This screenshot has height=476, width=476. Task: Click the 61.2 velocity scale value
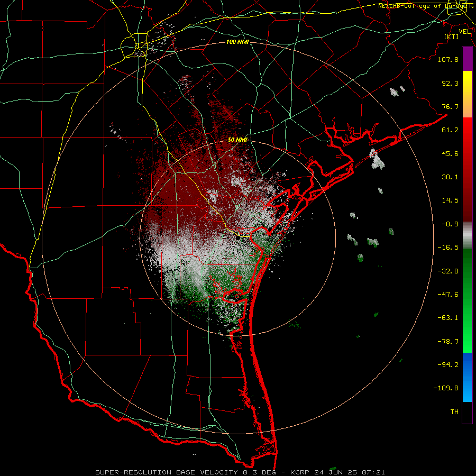(450, 130)
